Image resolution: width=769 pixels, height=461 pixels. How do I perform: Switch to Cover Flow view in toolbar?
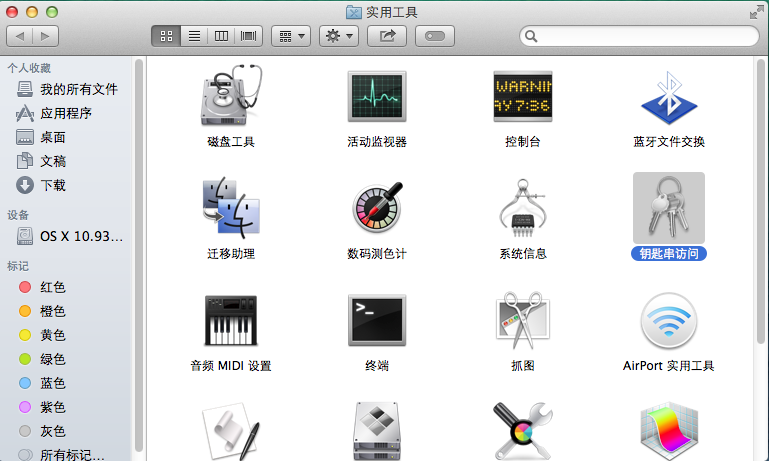(249, 36)
